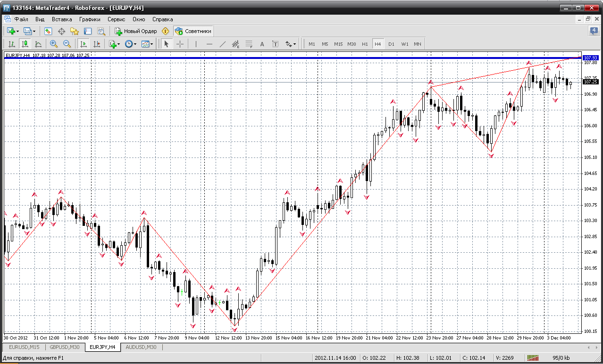The image size is (603, 364).
Task: Toggle the Data Window crosshair-circle icon
Action: (x=61, y=31)
